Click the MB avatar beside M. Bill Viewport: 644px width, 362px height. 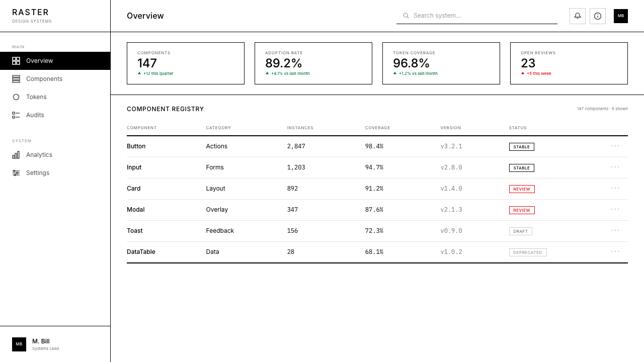tap(19, 344)
